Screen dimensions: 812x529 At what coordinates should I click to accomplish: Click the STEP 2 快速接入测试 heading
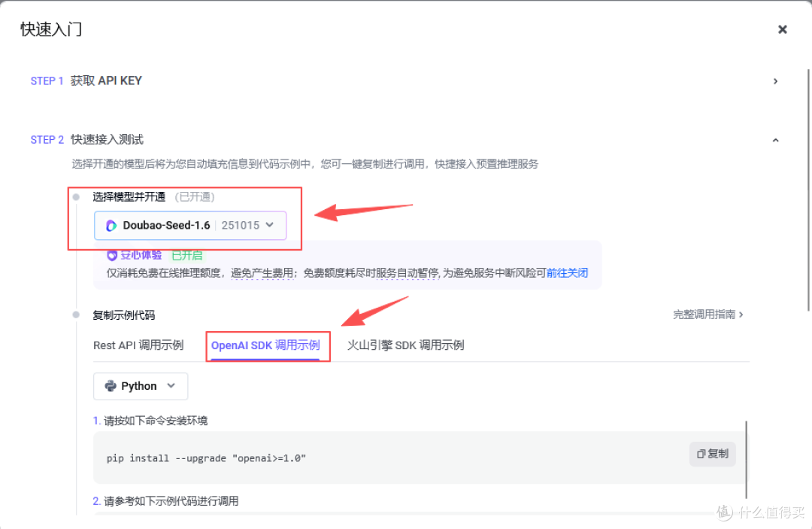coord(87,139)
